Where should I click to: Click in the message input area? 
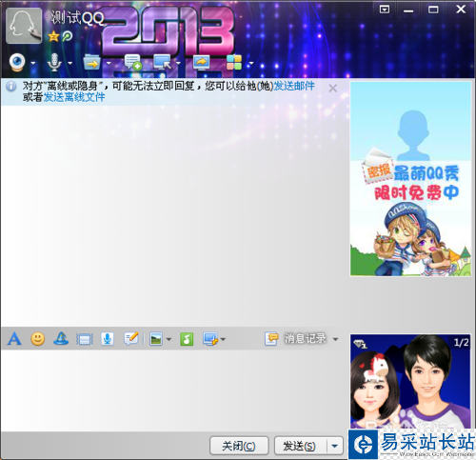point(173,390)
